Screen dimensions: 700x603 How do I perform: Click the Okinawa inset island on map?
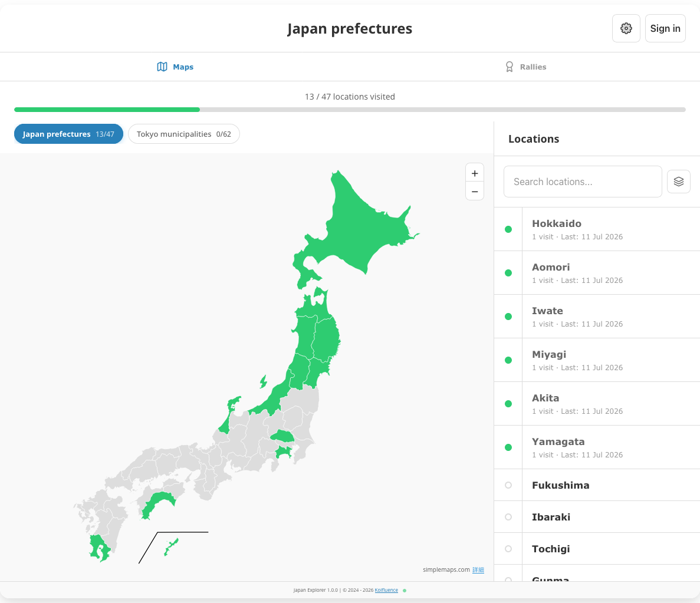[x=172, y=547]
